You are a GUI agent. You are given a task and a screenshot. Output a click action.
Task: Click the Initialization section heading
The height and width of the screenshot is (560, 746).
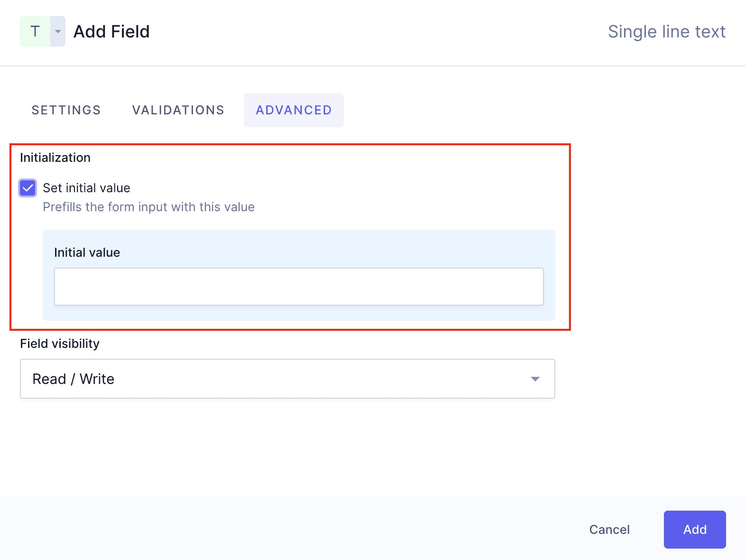tap(55, 157)
